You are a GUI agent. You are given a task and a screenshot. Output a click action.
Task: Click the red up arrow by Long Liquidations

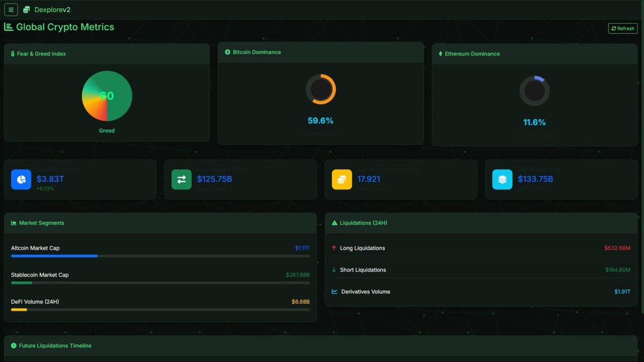point(334,248)
